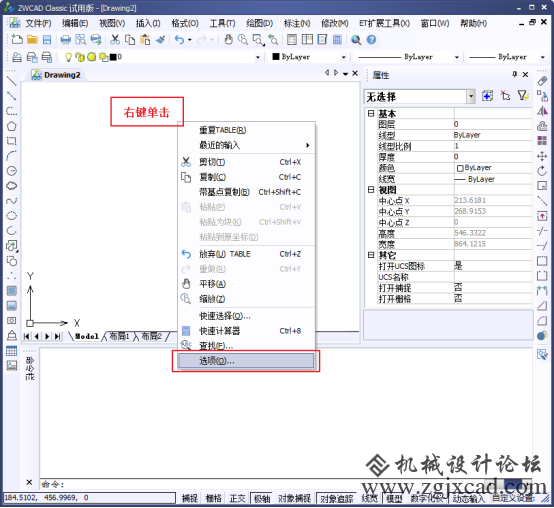Choose 选项(O)... from the context menu
Screen dimensions: 554x508
(x=246, y=361)
